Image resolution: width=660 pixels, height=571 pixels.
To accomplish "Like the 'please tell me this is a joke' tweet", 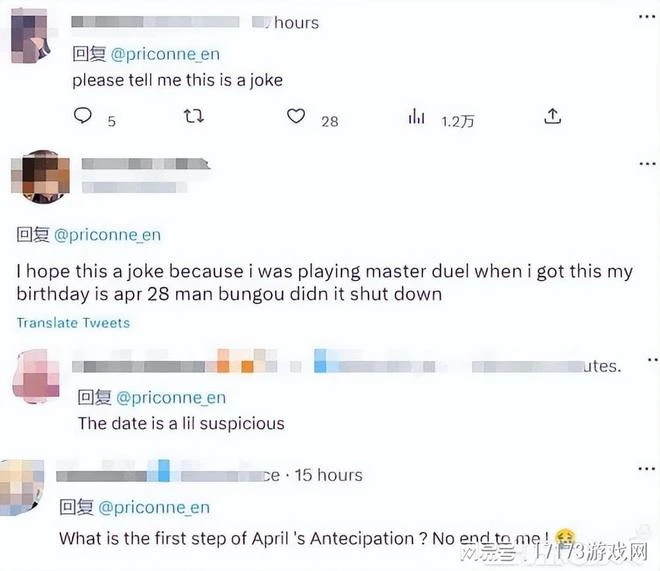I will pyautogui.click(x=296, y=116).
